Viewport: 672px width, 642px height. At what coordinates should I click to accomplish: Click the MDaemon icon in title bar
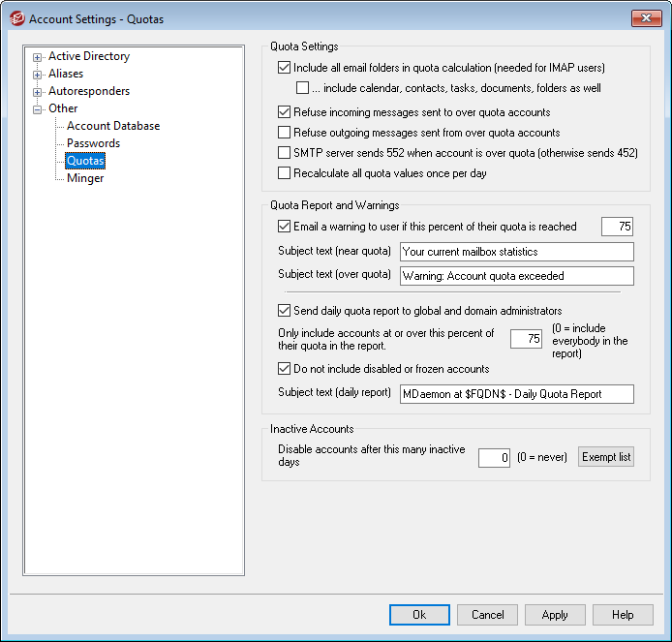tap(16, 18)
